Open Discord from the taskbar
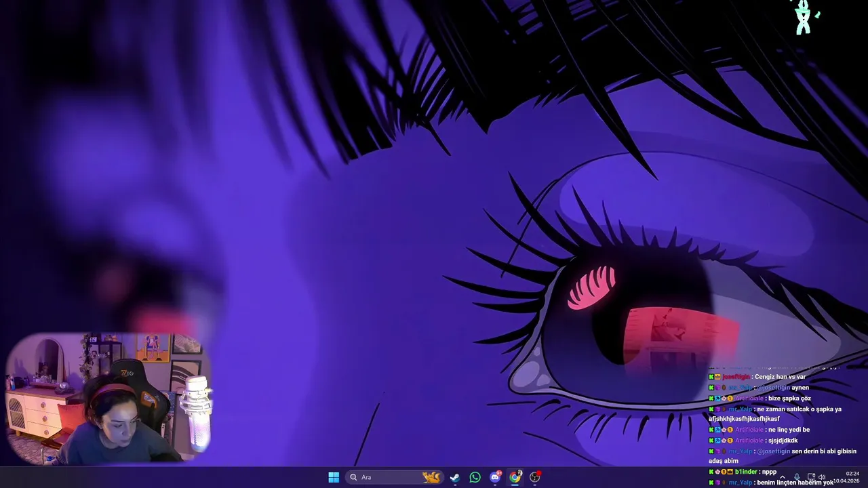The width and height of the screenshot is (868, 488). pyautogui.click(x=495, y=477)
